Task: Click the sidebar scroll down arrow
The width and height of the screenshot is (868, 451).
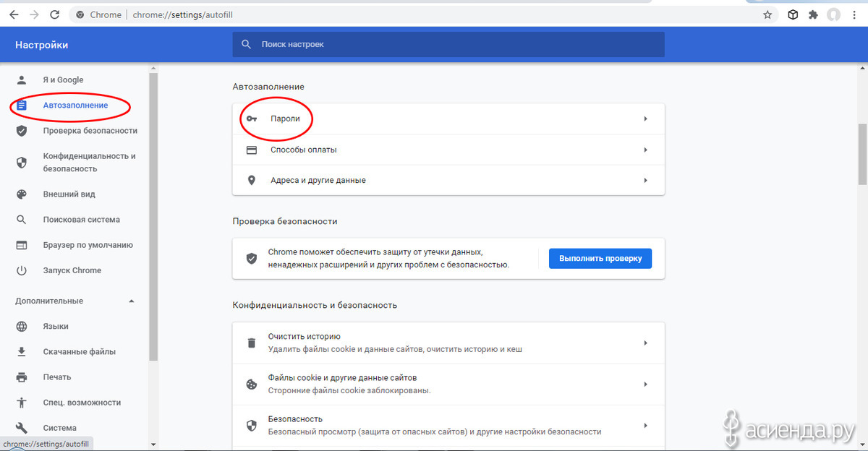Action: tap(153, 444)
